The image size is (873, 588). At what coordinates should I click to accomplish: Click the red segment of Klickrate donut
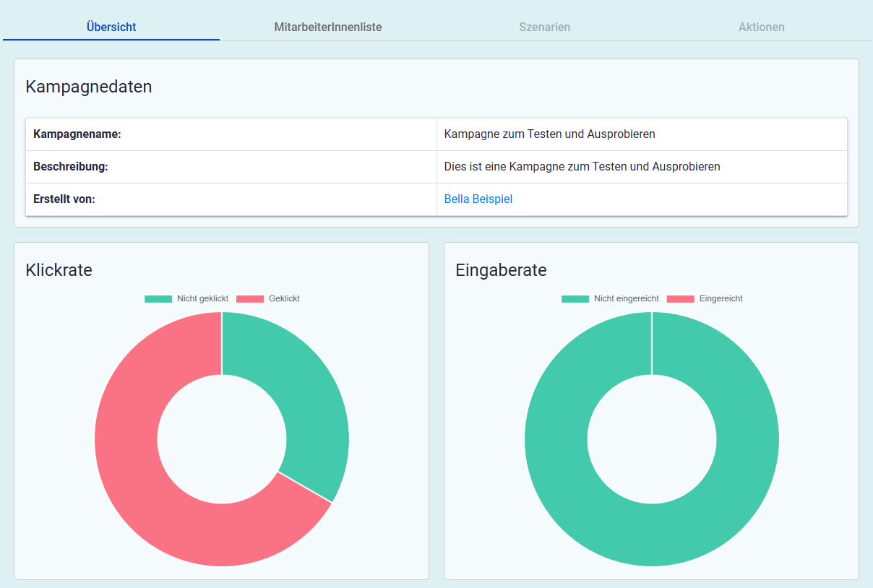(145, 491)
